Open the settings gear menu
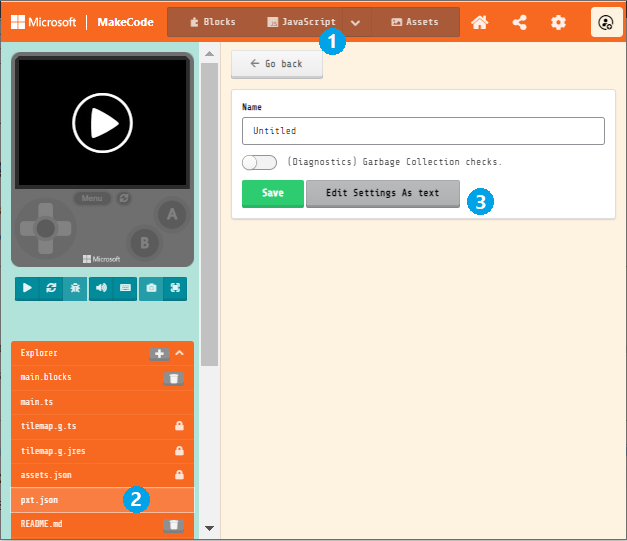The width and height of the screenshot is (627, 541). click(558, 22)
